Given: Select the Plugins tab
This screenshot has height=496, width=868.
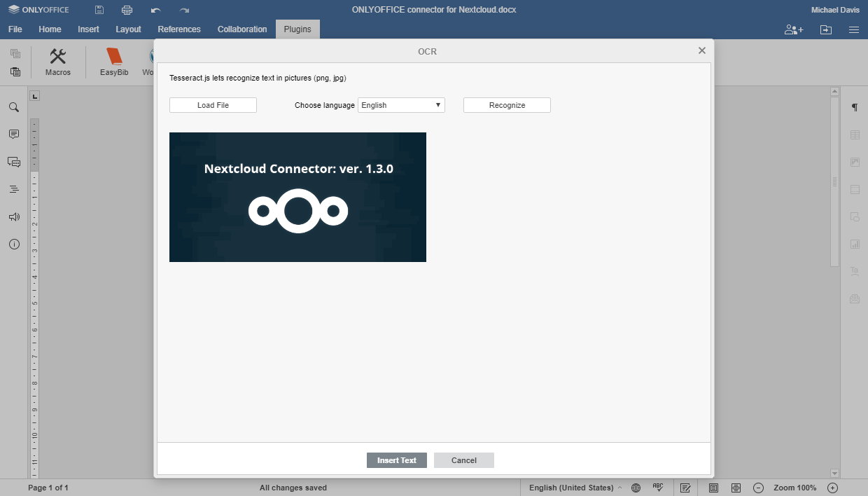Looking at the screenshot, I should click(x=297, y=29).
